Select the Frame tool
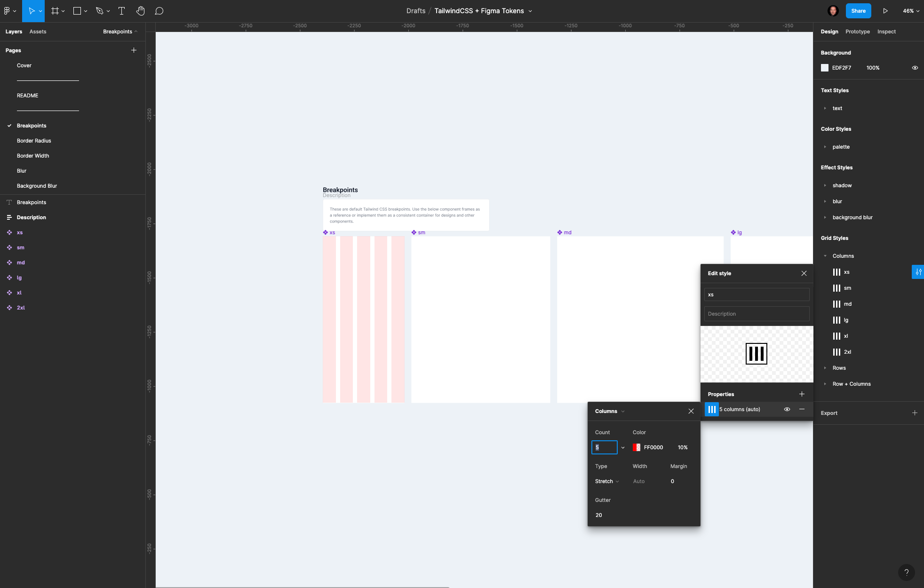Viewport: 924px width, 588px height. [55, 10]
